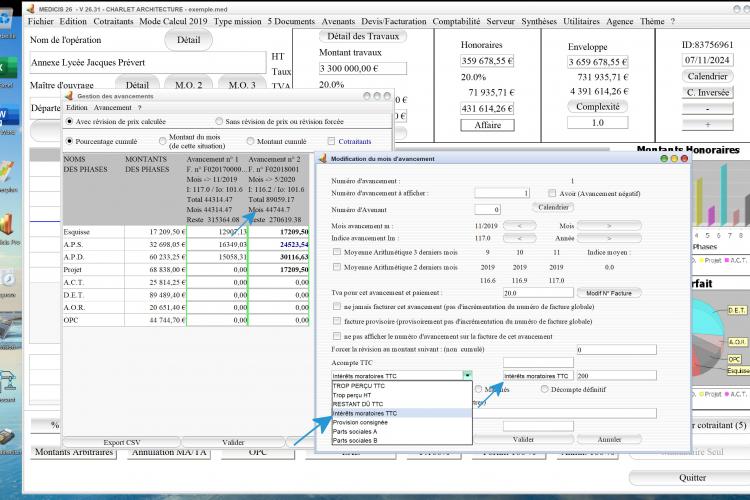This screenshot has height=500, width=750.
Task: Click the Tva field containing 20.0
Action: [x=538, y=293]
